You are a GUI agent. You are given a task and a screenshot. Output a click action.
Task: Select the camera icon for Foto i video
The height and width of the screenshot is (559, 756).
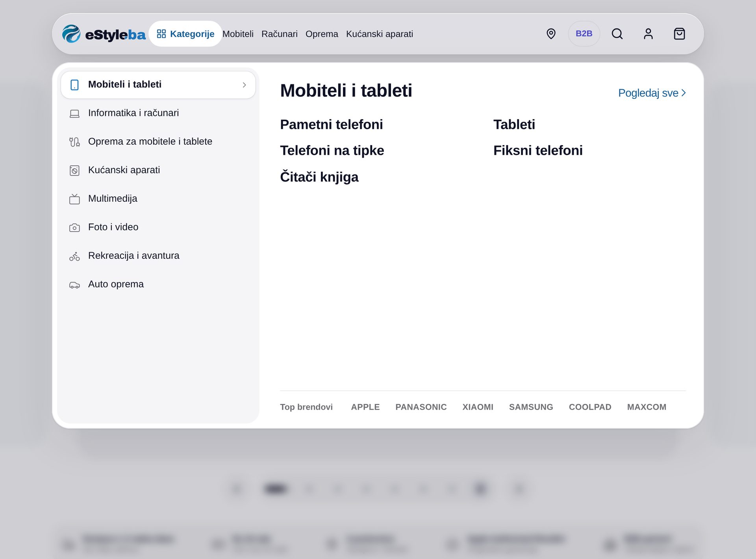click(x=74, y=228)
